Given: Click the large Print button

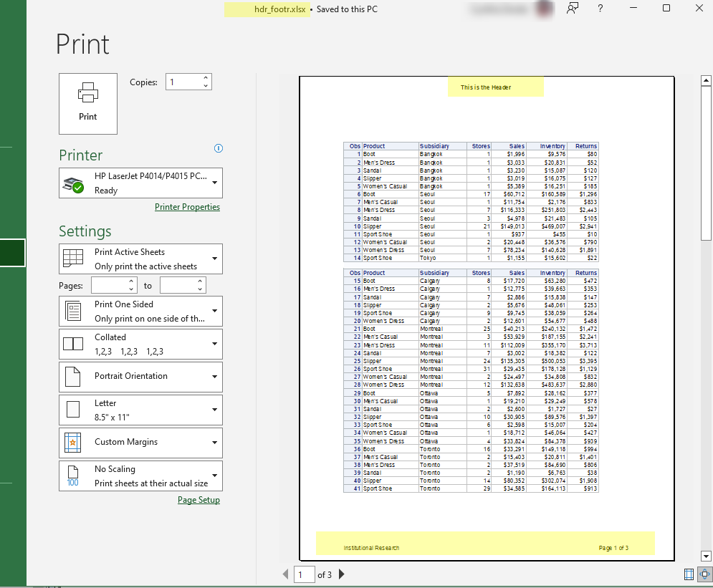Looking at the screenshot, I should 88,103.
